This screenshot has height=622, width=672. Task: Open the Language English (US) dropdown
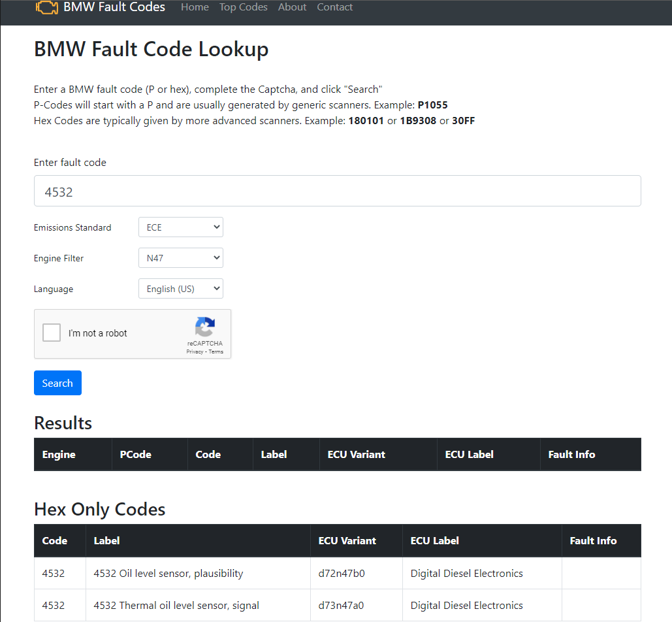(x=181, y=289)
